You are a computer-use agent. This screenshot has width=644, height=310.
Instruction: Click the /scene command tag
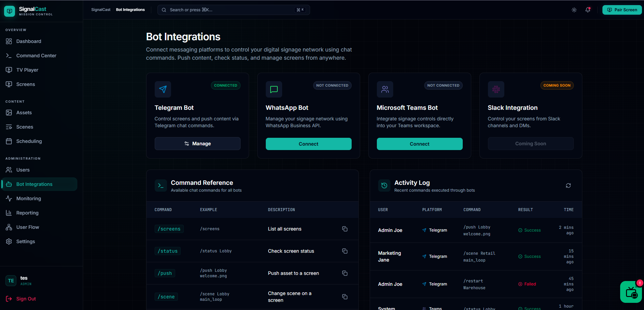pyautogui.click(x=166, y=297)
